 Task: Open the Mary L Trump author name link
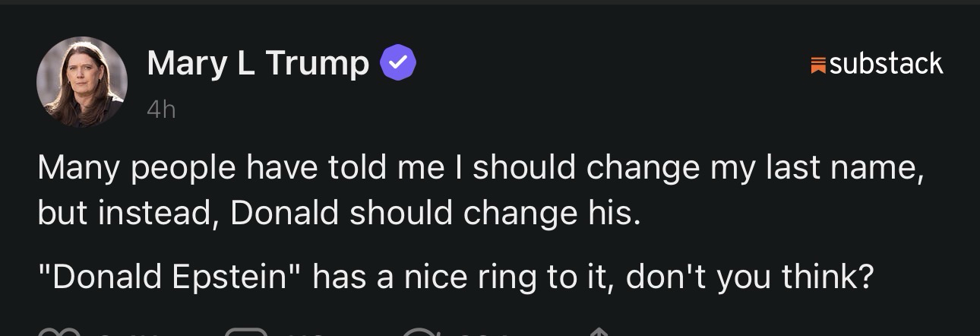click(258, 63)
